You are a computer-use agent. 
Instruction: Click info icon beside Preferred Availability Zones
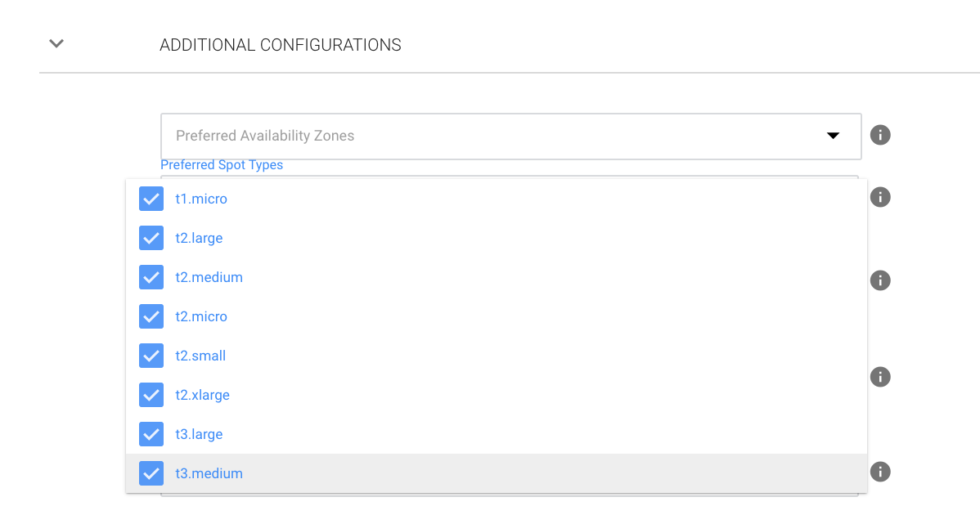pos(879,136)
